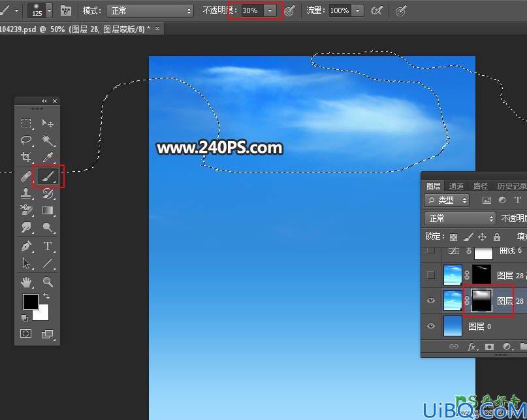Switch to the 路径 paths tab
This screenshot has width=527, height=420.
click(480, 186)
